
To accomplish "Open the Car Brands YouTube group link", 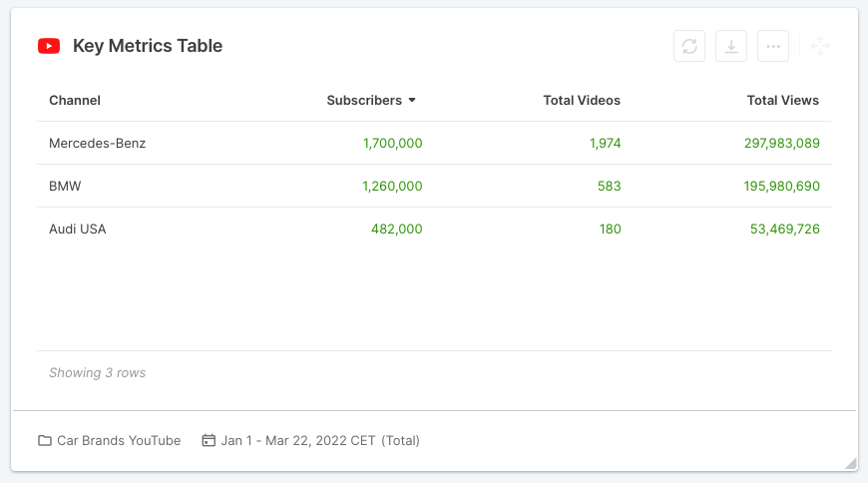I will pos(119,440).
